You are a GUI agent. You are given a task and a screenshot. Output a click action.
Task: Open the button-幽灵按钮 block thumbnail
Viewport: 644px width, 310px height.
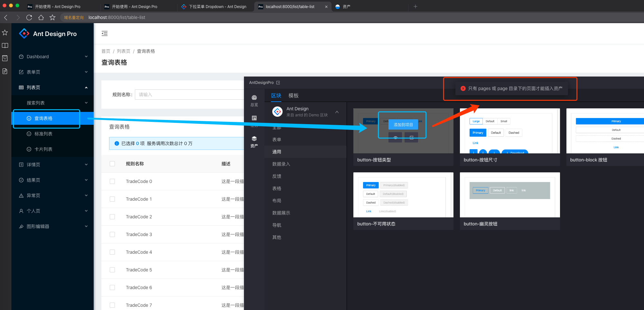[510, 195]
